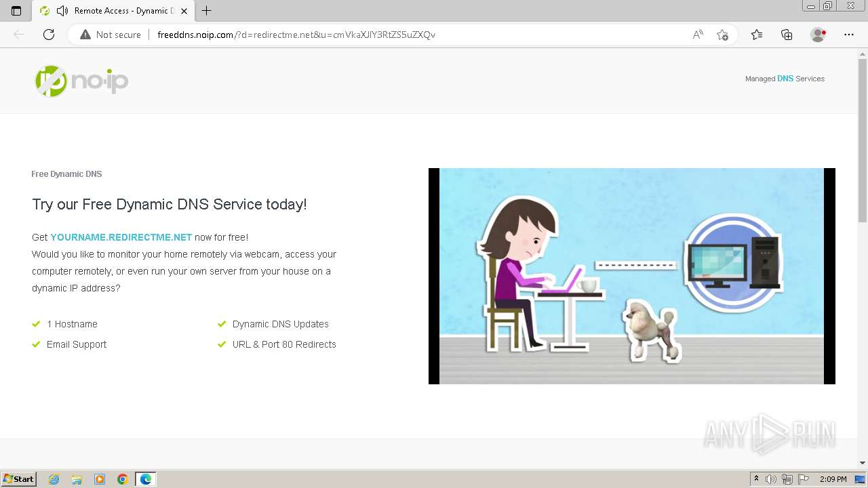Click the 'Free Dynamic DNS' heading label
The height and width of the screenshot is (488, 868).
click(66, 174)
